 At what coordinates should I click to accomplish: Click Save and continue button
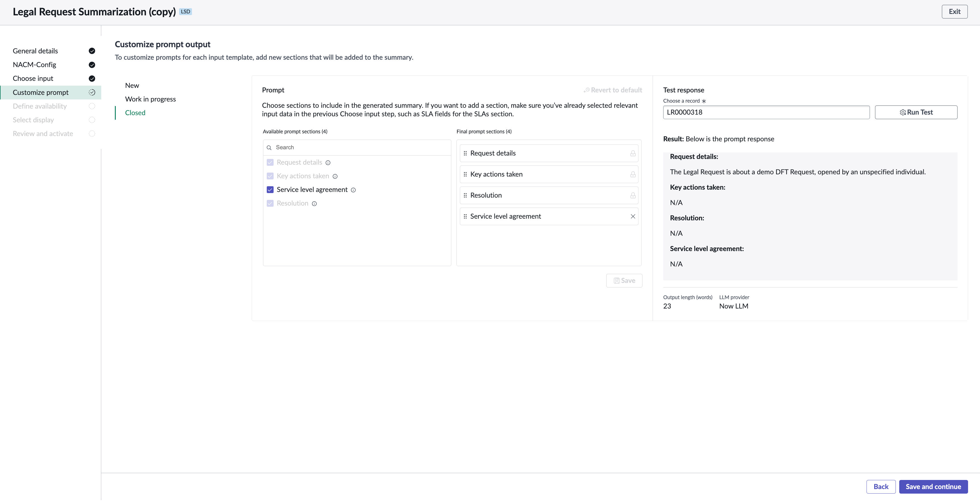coord(933,487)
